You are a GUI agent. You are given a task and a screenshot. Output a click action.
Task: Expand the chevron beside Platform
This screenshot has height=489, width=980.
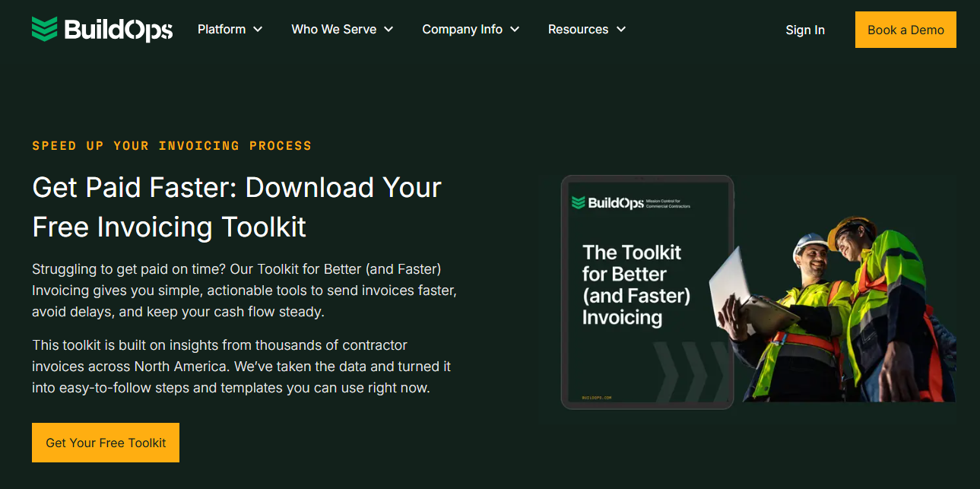pyautogui.click(x=258, y=30)
